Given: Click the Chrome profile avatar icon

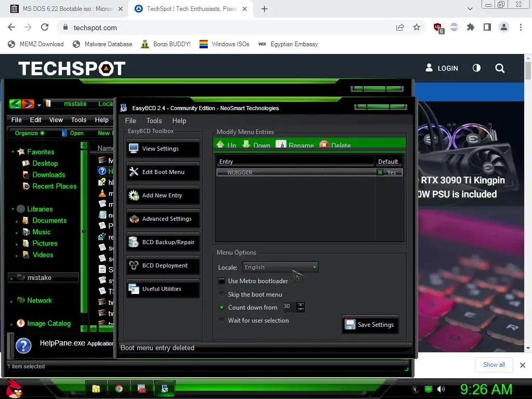Looking at the screenshot, I should click(x=504, y=27).
